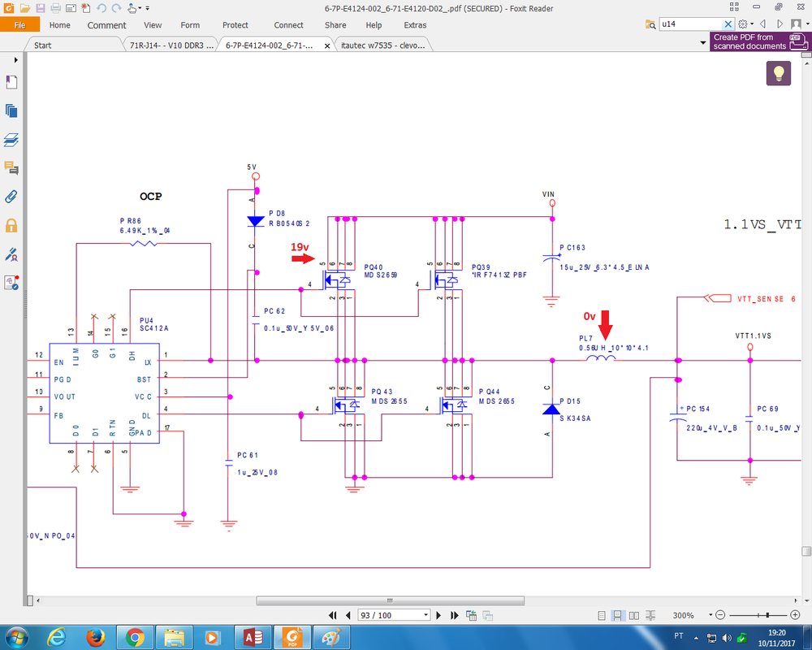Open the bookmarks panel in sidebar
The height and width of the screenshot is (650, 812).
(11, 82)
